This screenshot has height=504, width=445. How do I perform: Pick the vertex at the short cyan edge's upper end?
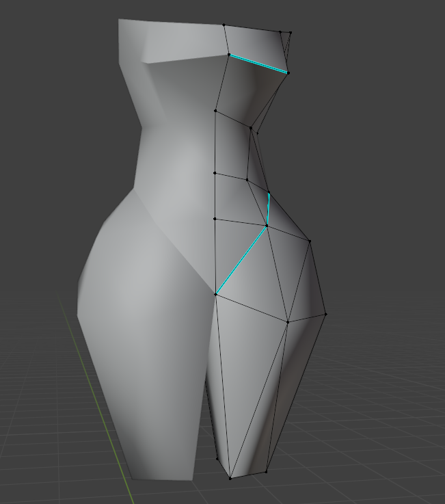click(269, 193)
